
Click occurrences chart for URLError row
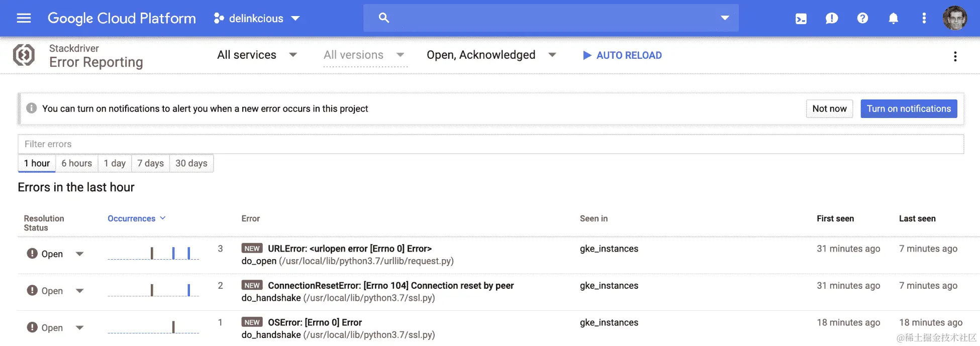pyautogui.click(x=153, y=253)
